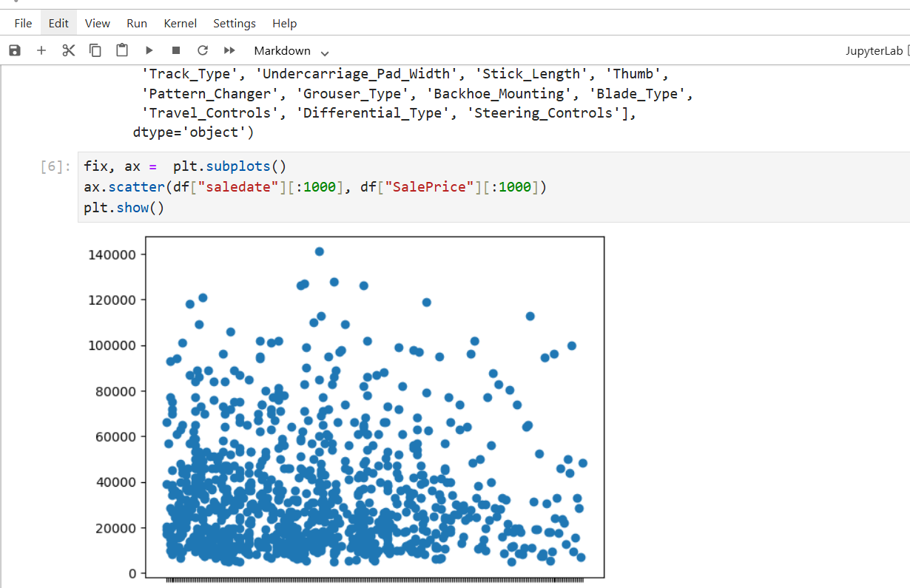This screenshot has width=910, height=588.
Task: Open the Help menu
Action: 285,23
